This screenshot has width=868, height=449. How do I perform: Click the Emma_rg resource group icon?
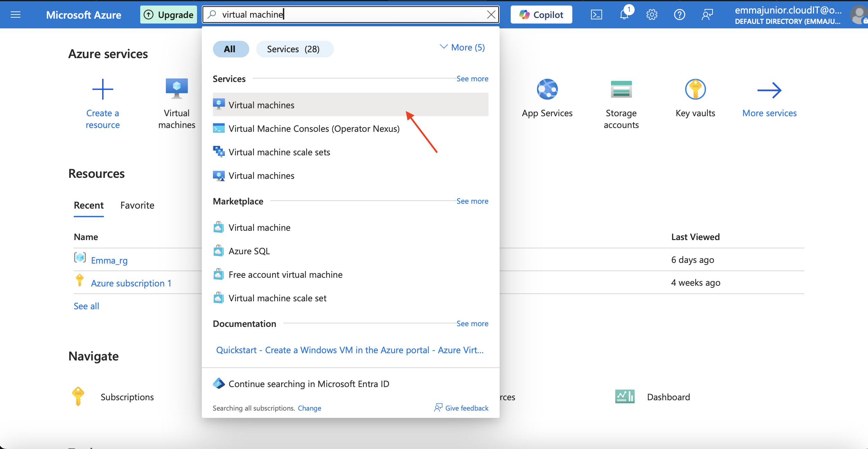pos(80,258)
